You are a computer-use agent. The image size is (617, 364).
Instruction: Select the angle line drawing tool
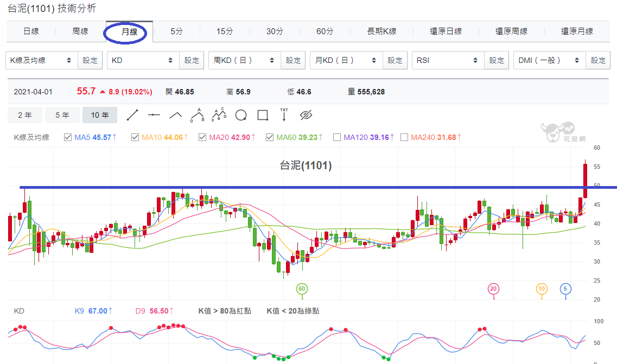pyautogui.click(x=175, y=115)
